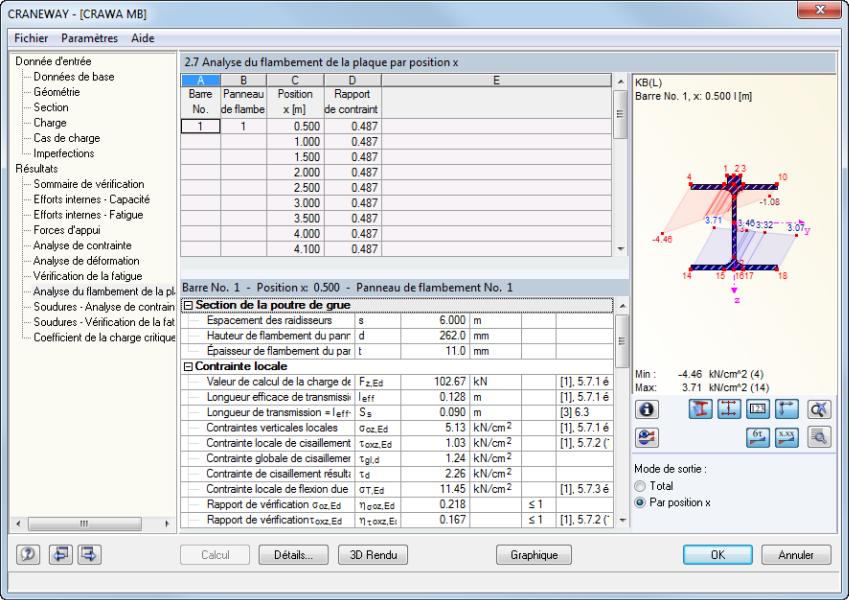Open the Fichier menu
Screen dimensions: 849x600
click(x=31, y=38)
